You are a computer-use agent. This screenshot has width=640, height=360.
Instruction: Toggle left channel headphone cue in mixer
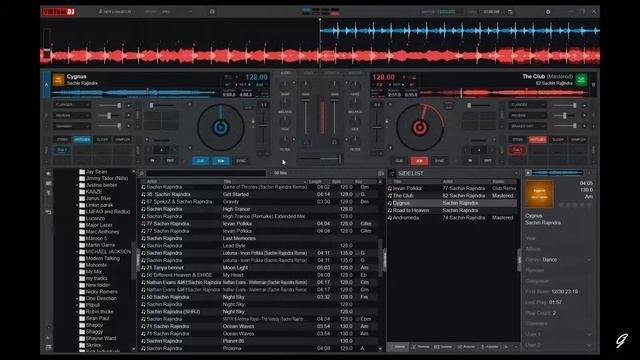click(x=306, y=142)
